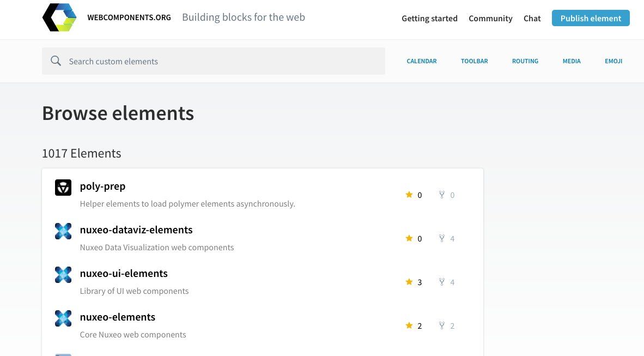Open the poly-prep element avatar icon
Image resolution: width=644 pixels, height=356 pixels.
63,188
